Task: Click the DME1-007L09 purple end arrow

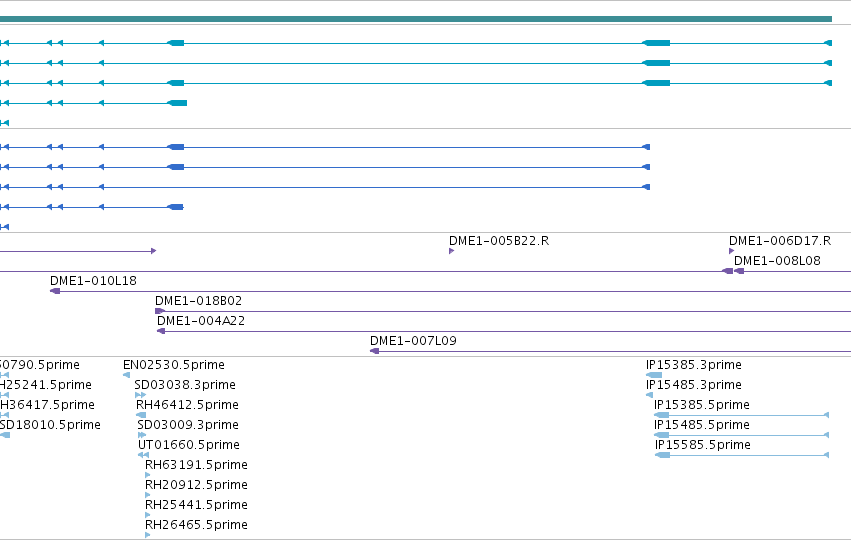Action: click(374, 351)
